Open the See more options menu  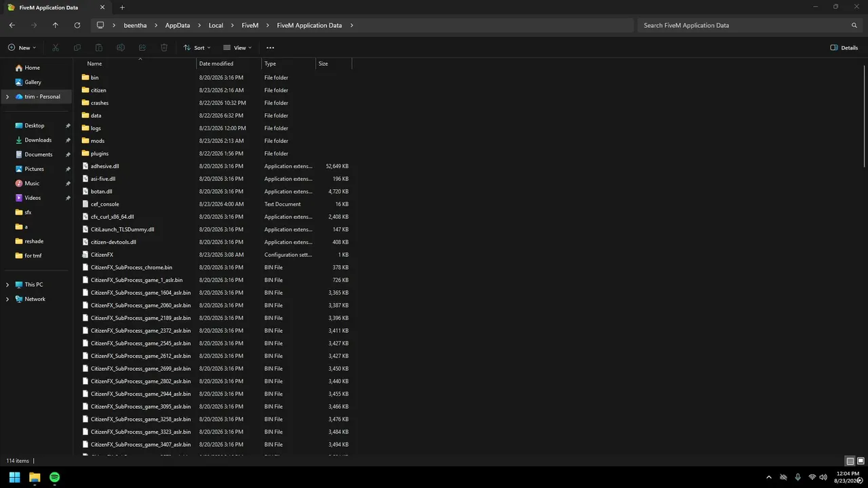270,47
